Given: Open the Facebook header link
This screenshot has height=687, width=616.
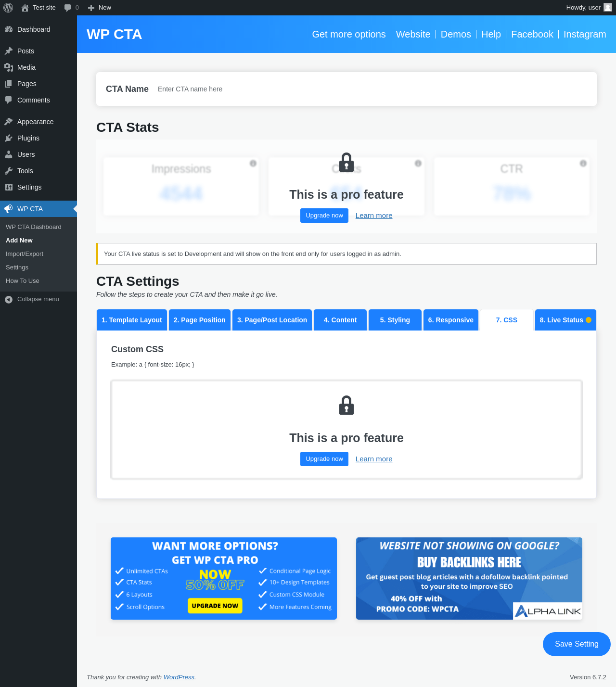Looking at the screenshot, I should coord(532,34).
